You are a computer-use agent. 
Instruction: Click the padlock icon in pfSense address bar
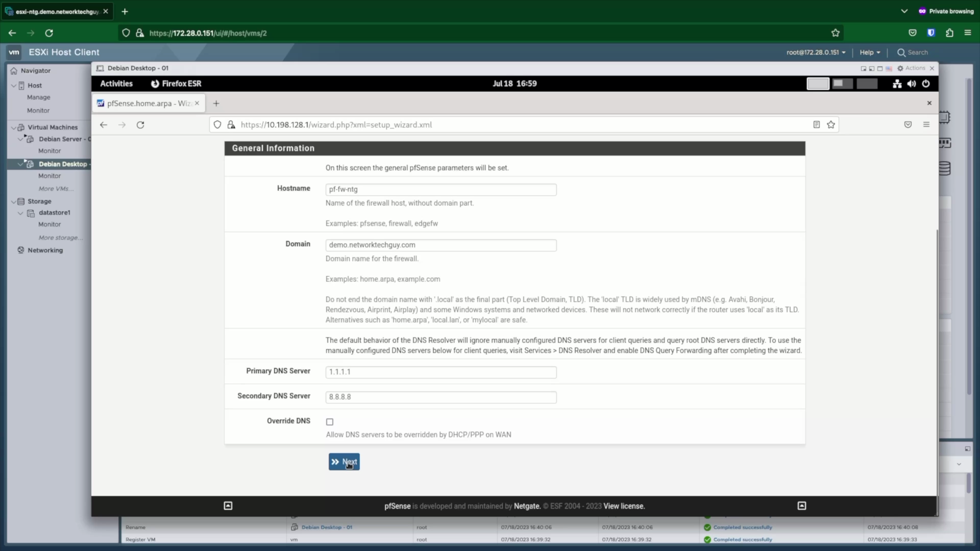231,124
